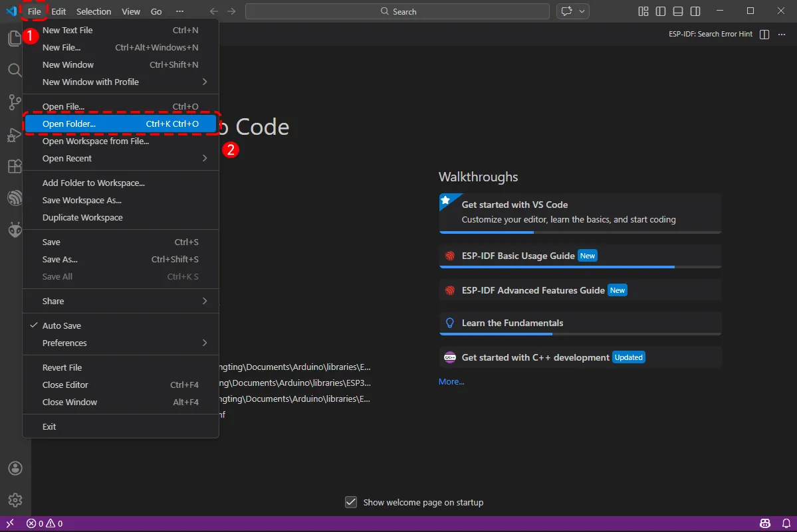The width and height of the screenshot is (797, 532).
Task: Select the Run and Debug sidebar icon
Action: (x=15, y=135)
